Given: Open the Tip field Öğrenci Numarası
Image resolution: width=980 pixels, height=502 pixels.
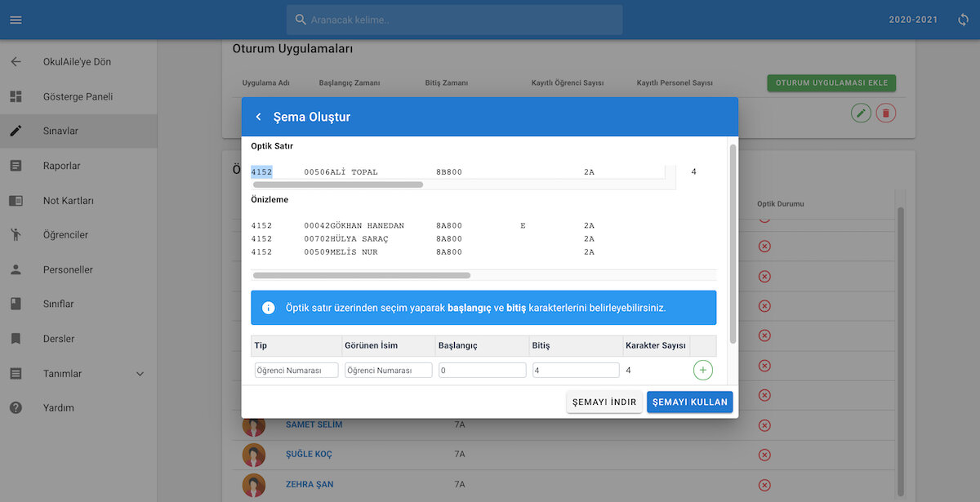Looking at the screenshot, I should pos(296,370).
